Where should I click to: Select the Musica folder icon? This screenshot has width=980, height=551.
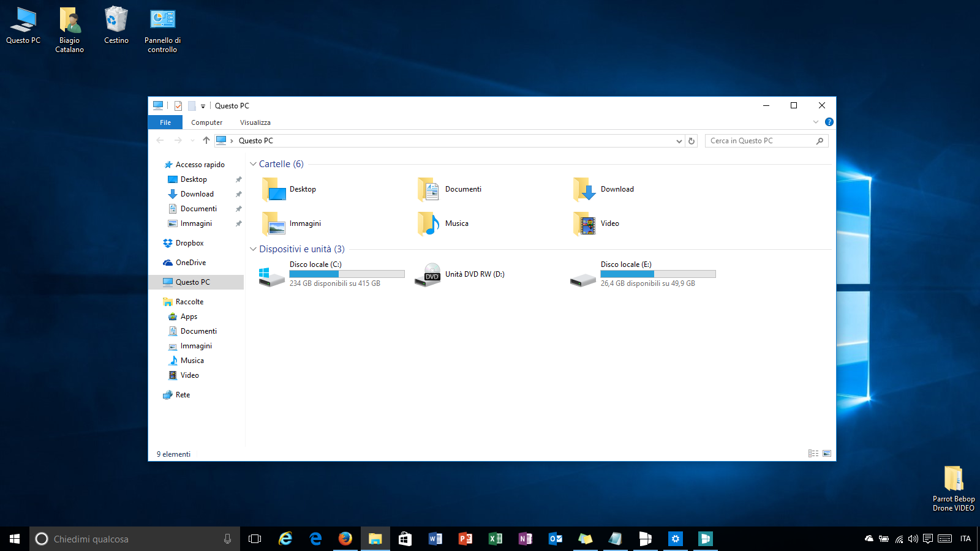point(429,223)
